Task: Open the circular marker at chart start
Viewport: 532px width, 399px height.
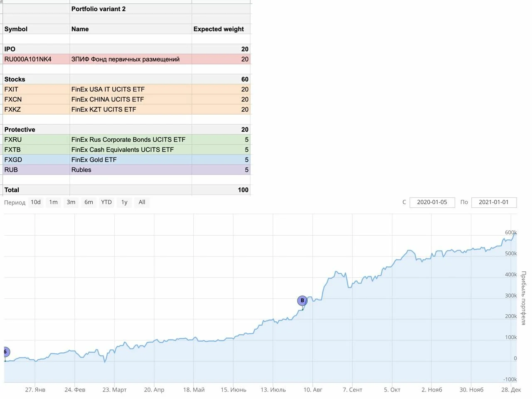Action: (x=5, y=352)
